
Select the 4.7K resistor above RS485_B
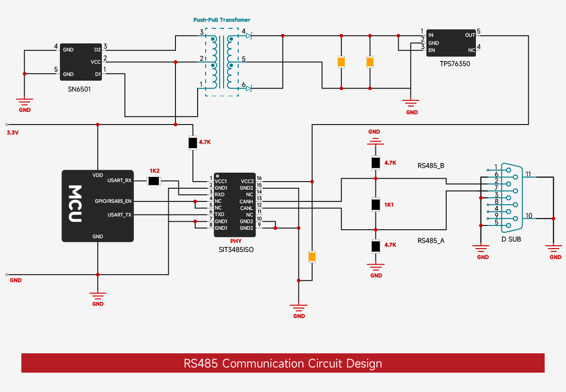pyautogui.click(x=375, y=163)
